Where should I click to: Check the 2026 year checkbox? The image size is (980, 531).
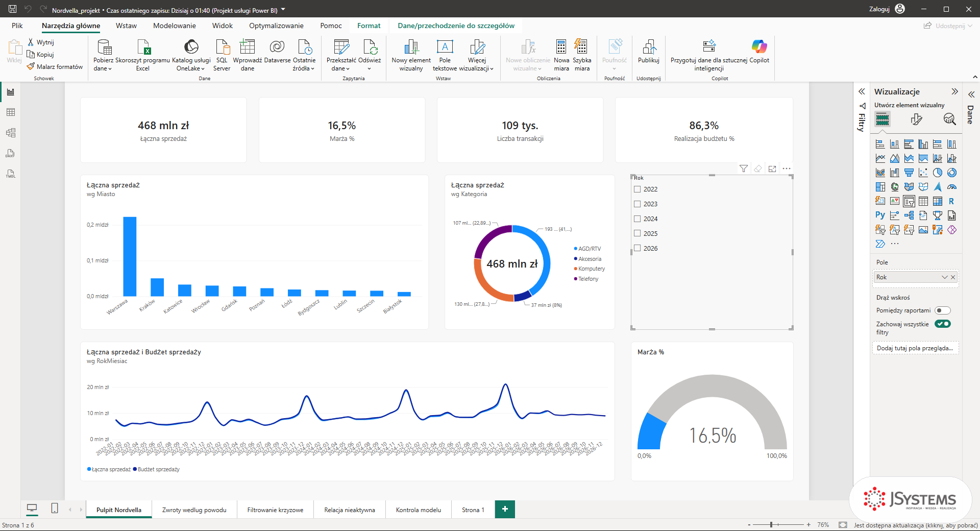click(637, 248)
